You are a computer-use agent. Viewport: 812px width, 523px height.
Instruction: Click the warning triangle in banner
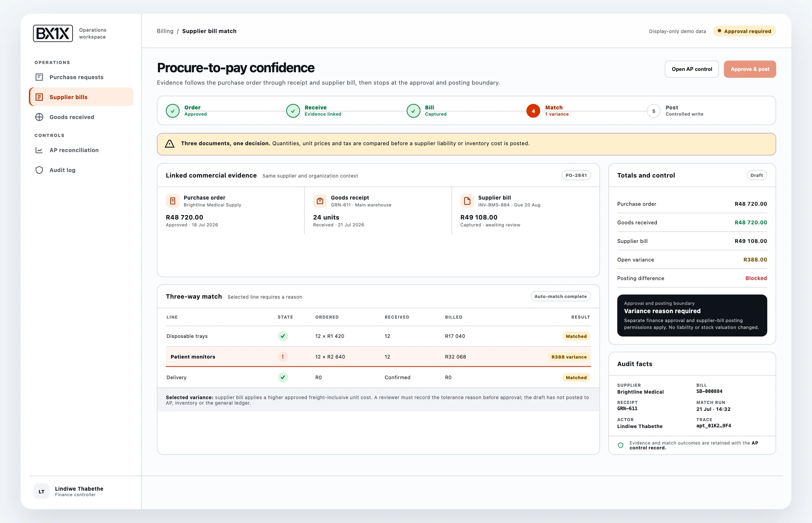click(170, 143)
